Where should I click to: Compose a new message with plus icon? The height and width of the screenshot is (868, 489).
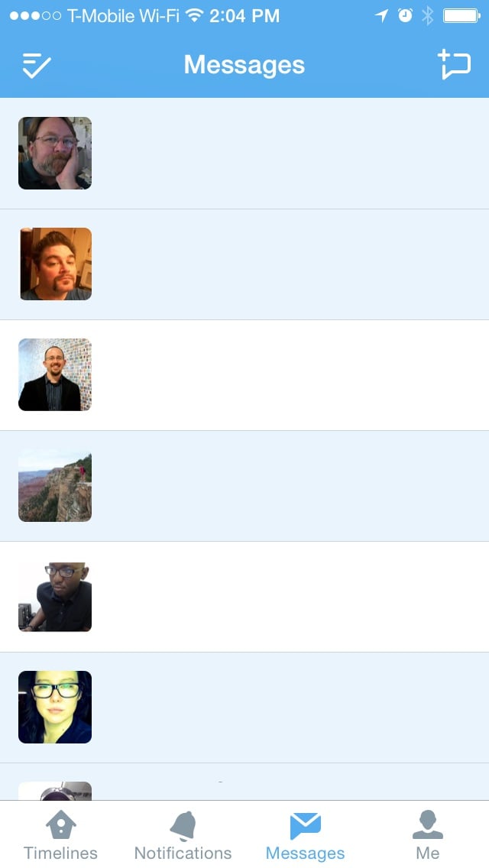click(x=454, y=64)
